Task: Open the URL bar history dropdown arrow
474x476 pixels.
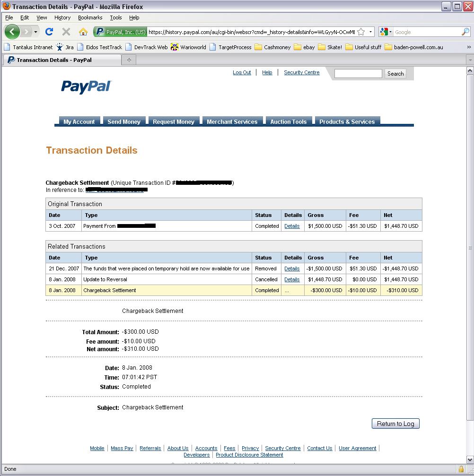Action: point(370,32)
